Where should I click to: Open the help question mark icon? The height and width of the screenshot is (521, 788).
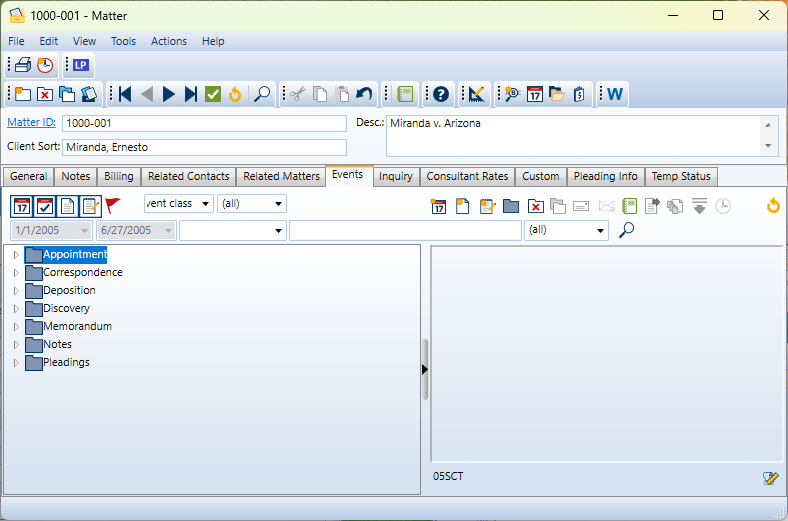(439, 94)
